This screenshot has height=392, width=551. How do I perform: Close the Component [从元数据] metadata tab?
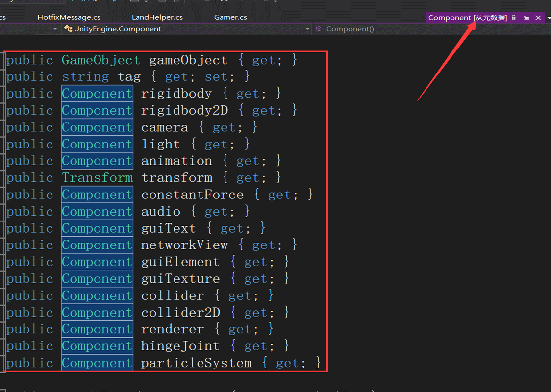(537, 17)
